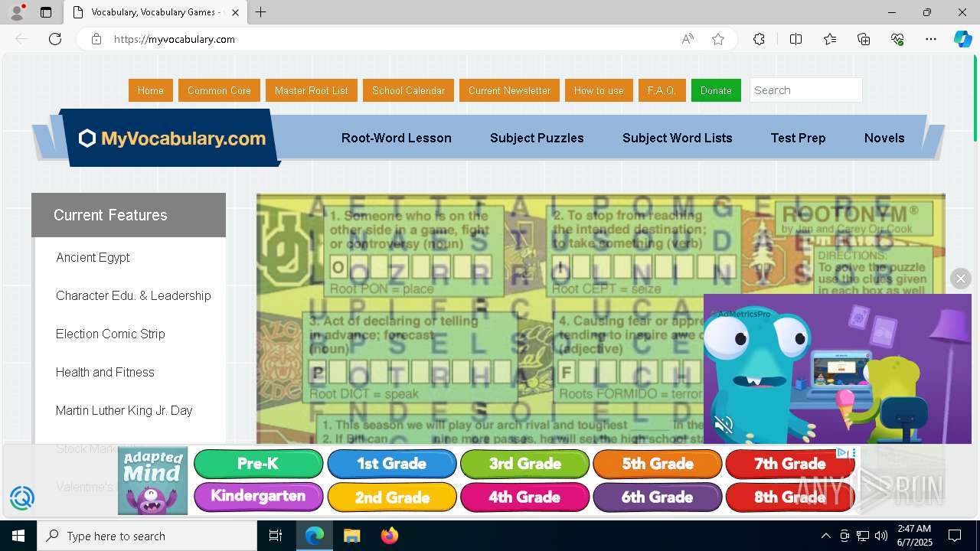Image resolution: width=980 pixels, height=551 pixels.
Task: Select 5th Grade in the ad banner
Action: tap(657, 464)
